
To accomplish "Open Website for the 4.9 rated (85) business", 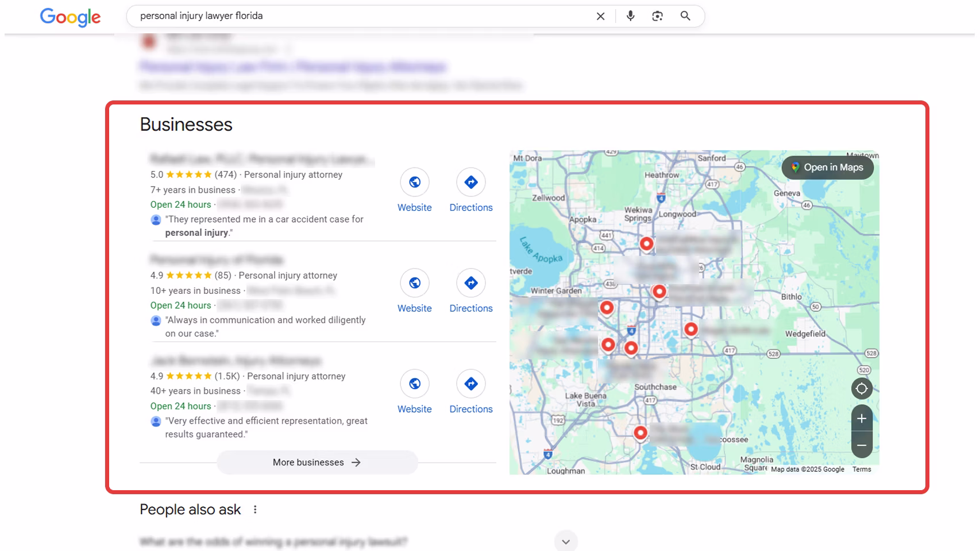I will pyautogui.click(x=415, y=292).
